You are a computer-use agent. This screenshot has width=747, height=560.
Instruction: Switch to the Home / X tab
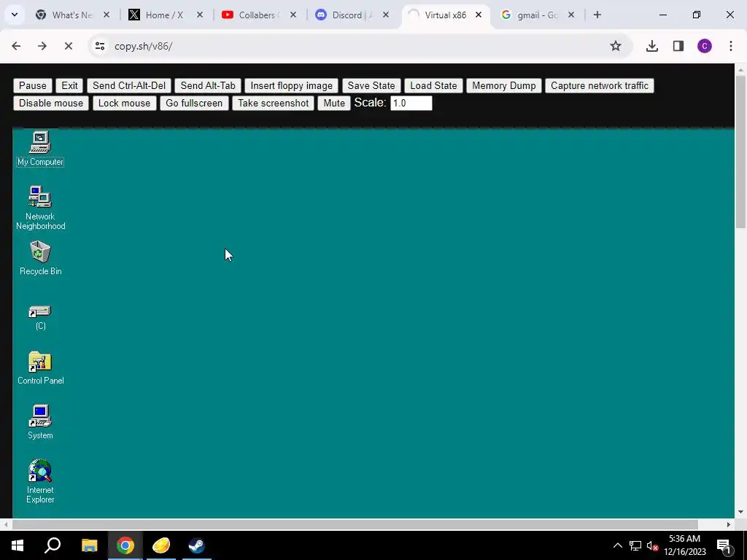(x=166, y=15)
